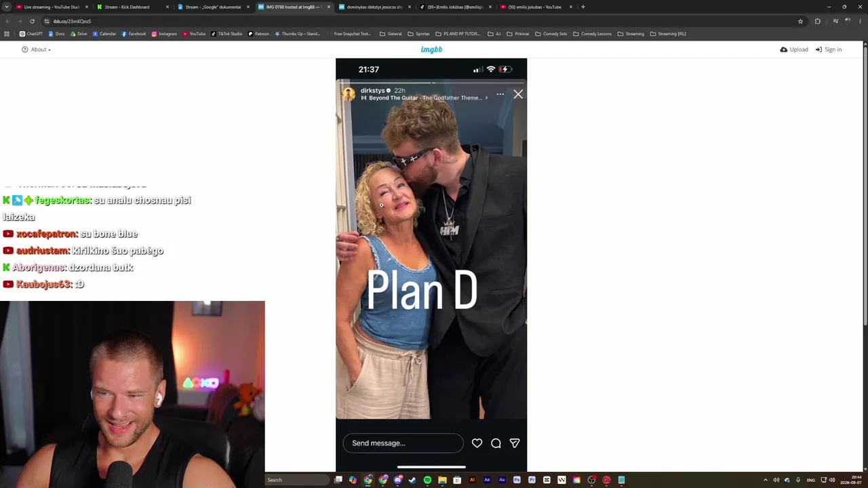
Task: Open the browser extensions puzzle icon
Action: pos(817,21)
